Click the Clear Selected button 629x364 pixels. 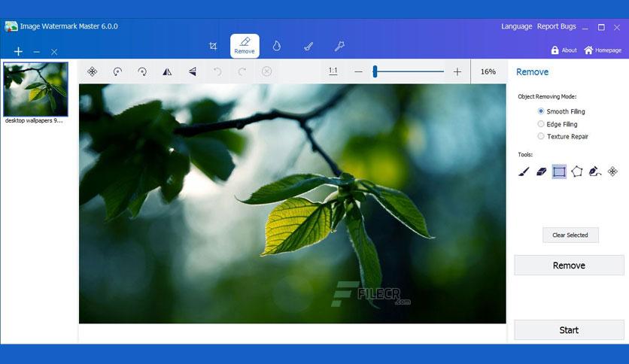pyautogui.click(x=570, y=235)
